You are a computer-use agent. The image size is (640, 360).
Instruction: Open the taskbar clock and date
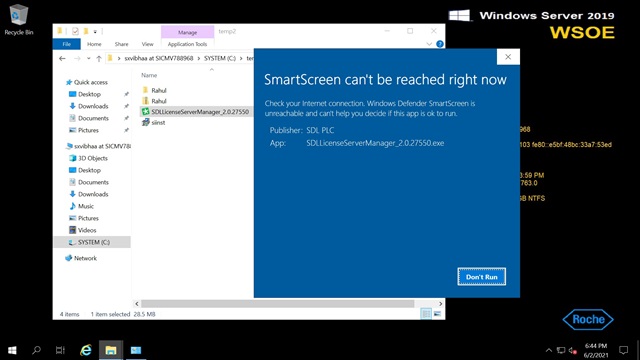(596, 350)
